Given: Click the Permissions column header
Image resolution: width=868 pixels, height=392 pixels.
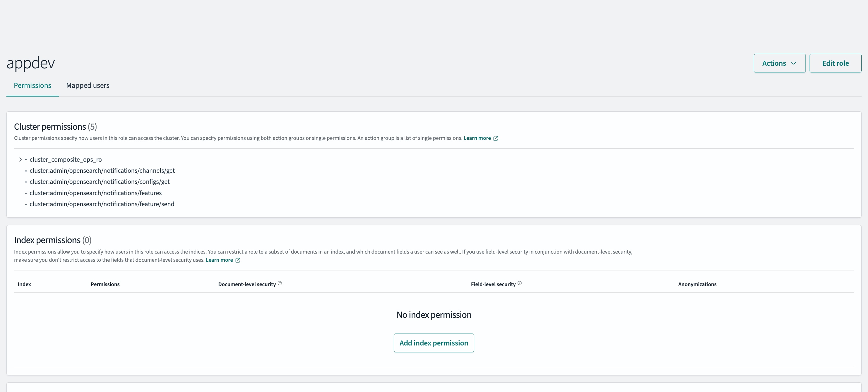Looking at the screenshot, I should click(x=105, y=284).
